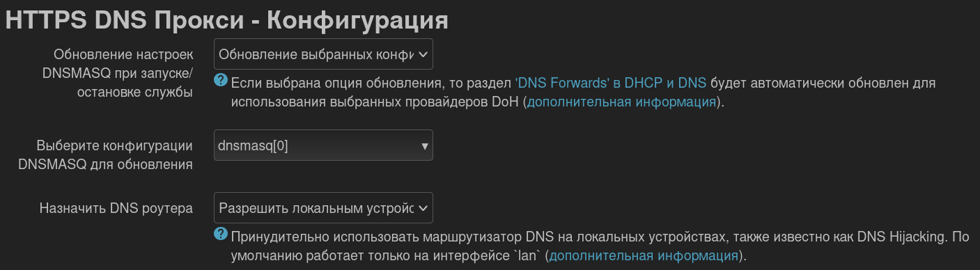Image resolution: width=980 pixels, height=270 pixels.
Task: Open the 'Разрешить локальным устройс' dropdown
Action: [323, 207]
